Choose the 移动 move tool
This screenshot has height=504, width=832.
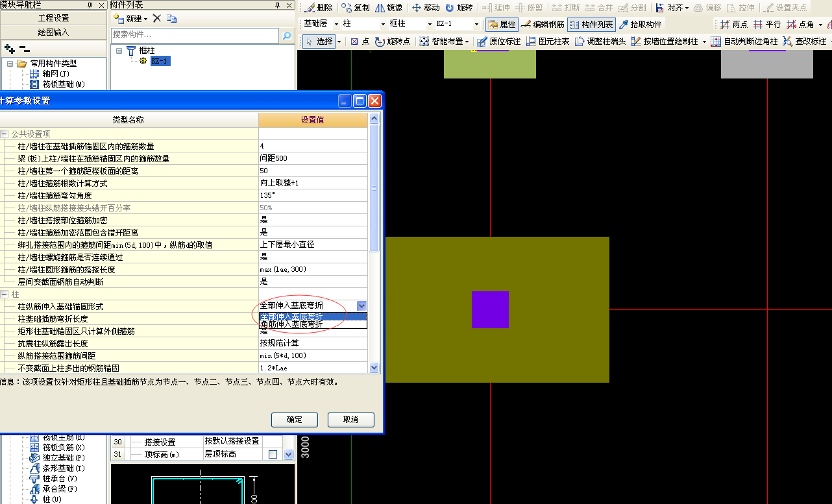pos(426,8)
